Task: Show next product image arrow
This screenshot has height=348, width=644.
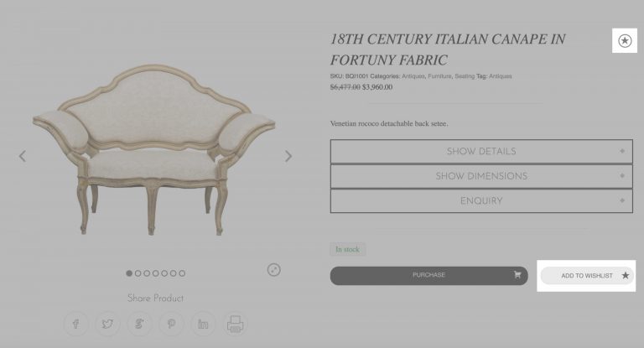Action: (288, 156)
